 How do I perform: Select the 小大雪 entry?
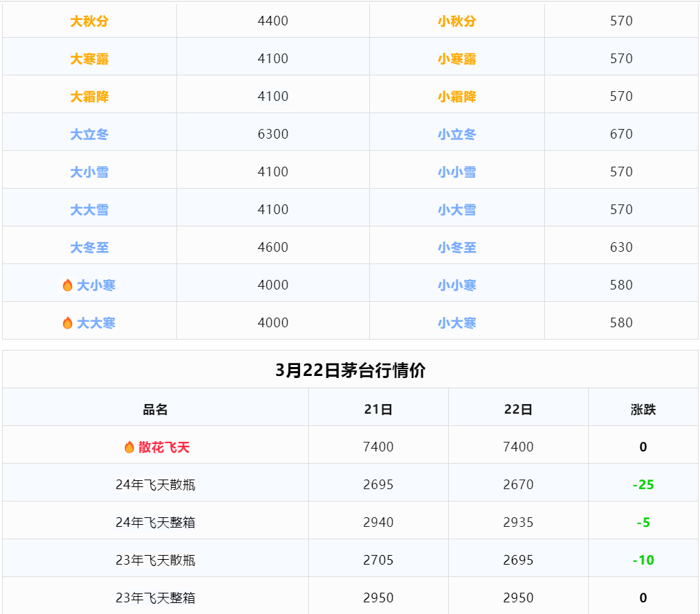coord(456,210)
